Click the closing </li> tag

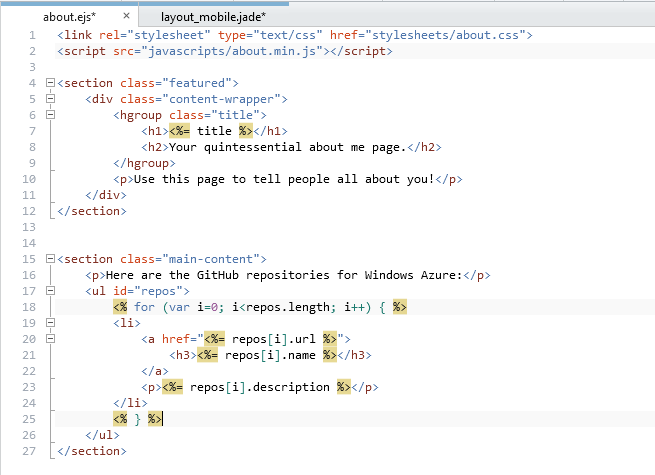click(x=130, y=403)
